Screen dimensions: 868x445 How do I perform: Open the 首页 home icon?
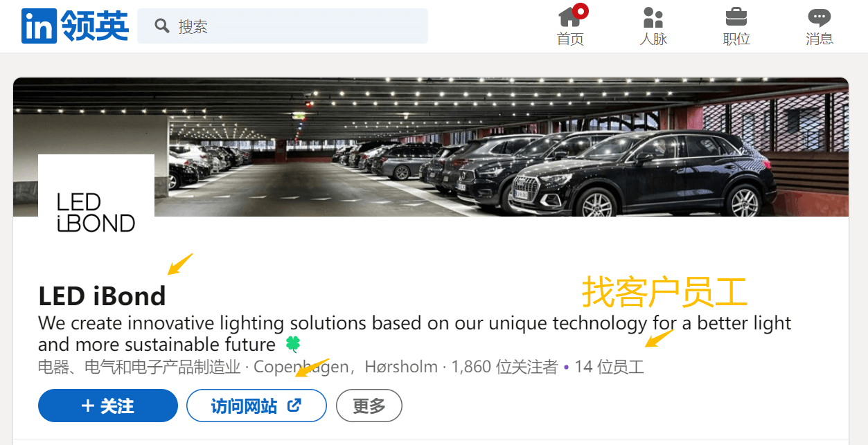pos(570,17)
